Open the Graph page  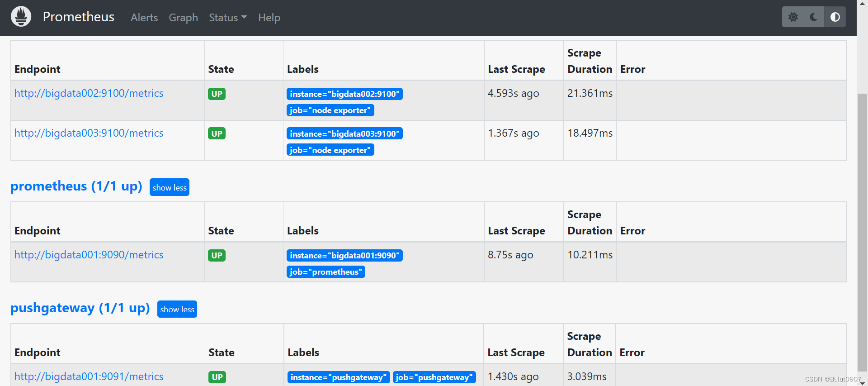click(x=184, y=18)
